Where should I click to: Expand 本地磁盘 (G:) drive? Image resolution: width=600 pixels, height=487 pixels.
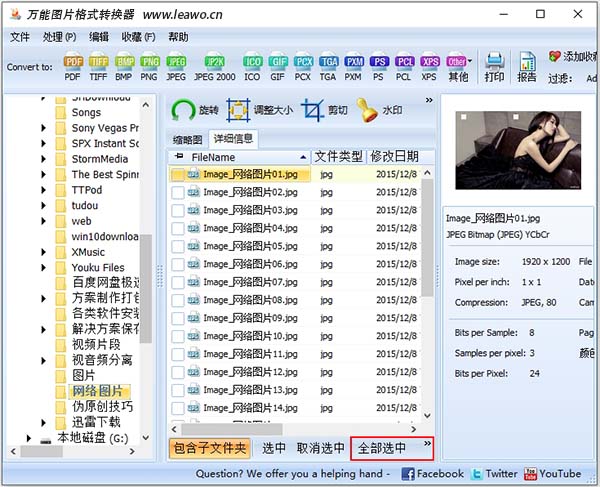tap(29, 438)
